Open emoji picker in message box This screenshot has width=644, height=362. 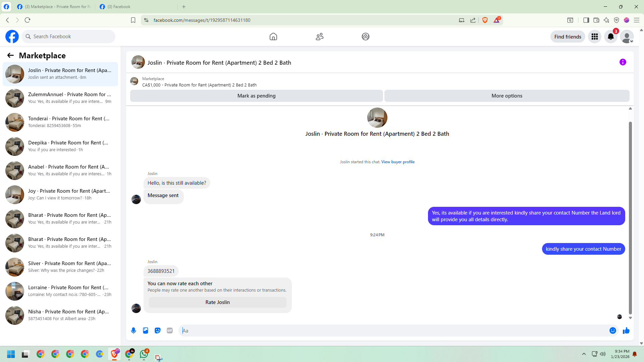(x=612, y=330)
